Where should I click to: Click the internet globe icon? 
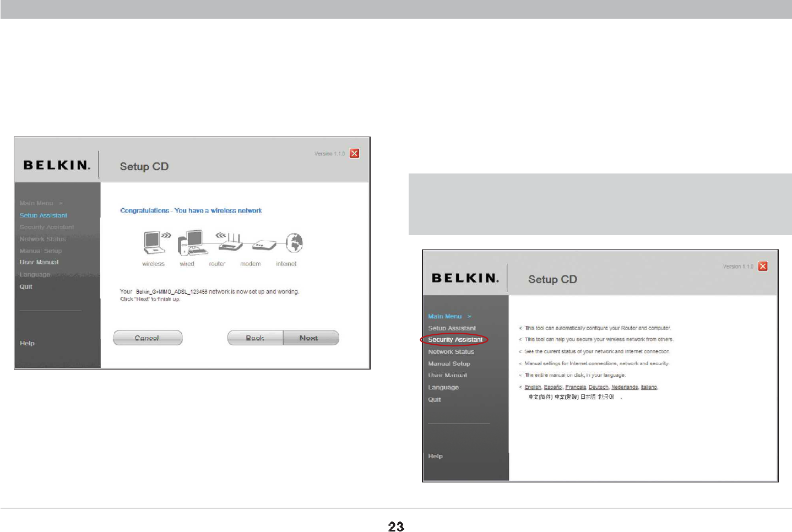(295, 242)
